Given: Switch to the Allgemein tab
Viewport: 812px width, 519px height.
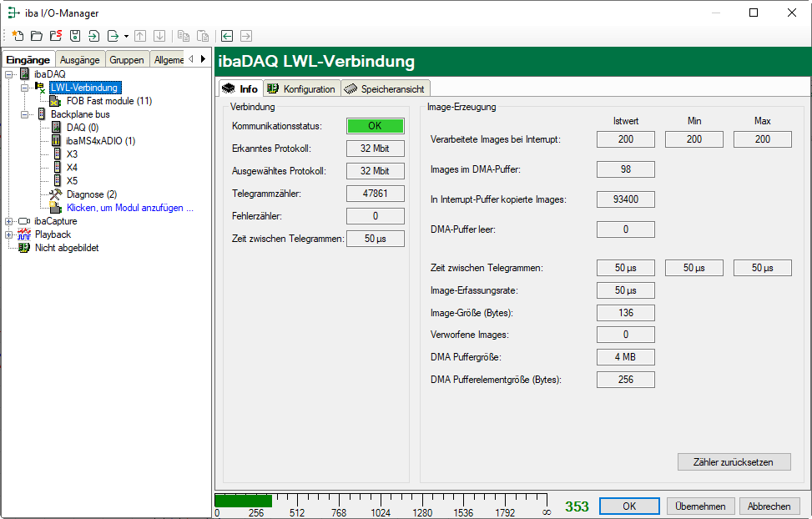Looking at the screenshot, I should 168,59.
